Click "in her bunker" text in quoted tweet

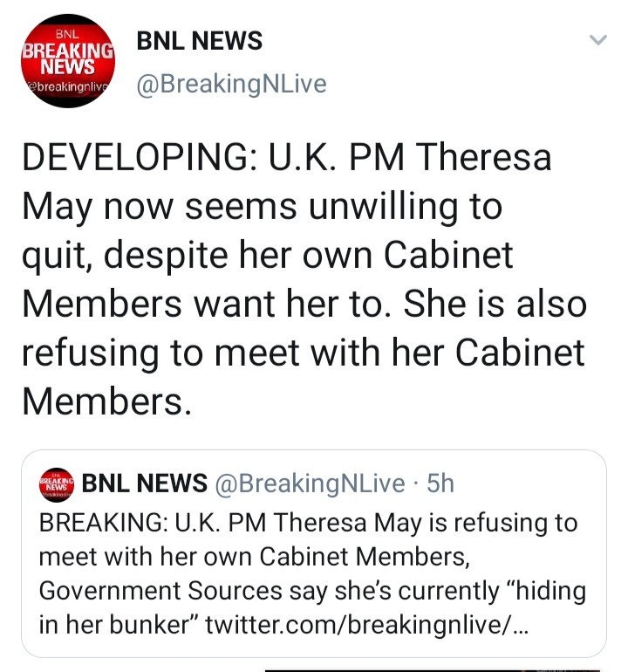[118, 626]
